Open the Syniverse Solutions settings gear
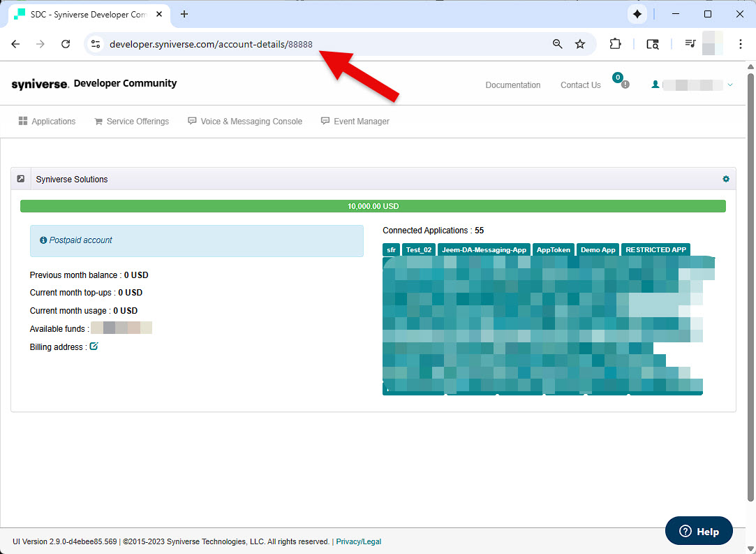The height and width of the screenshot is (554, 756). coord(726,179)
